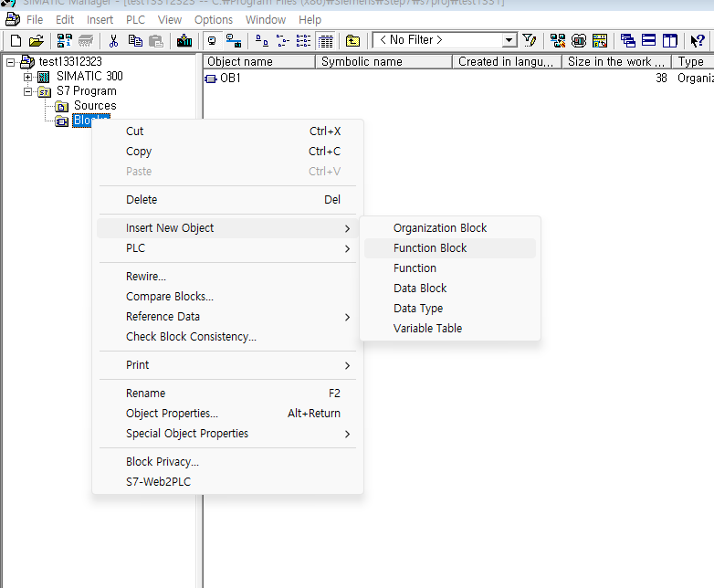The width and height of the screenshot is (714, 588).
Task: Select Small Icons view
Action: coord(283,40)
